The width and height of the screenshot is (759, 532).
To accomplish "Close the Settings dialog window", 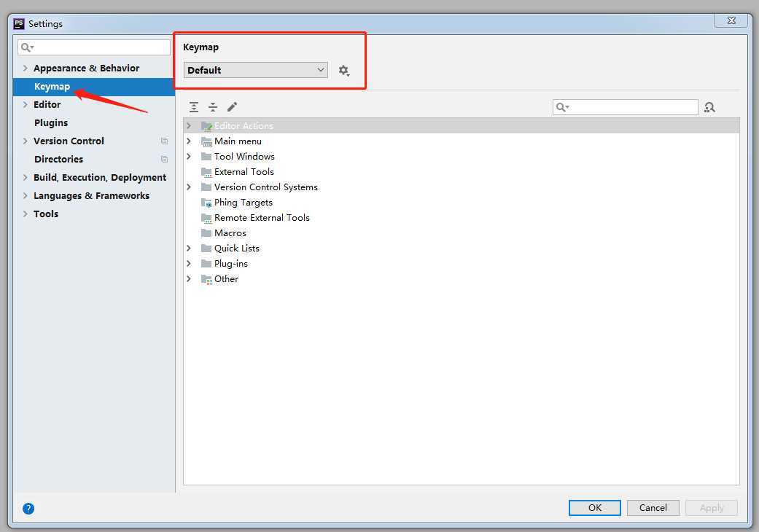I will click(731, 20).
